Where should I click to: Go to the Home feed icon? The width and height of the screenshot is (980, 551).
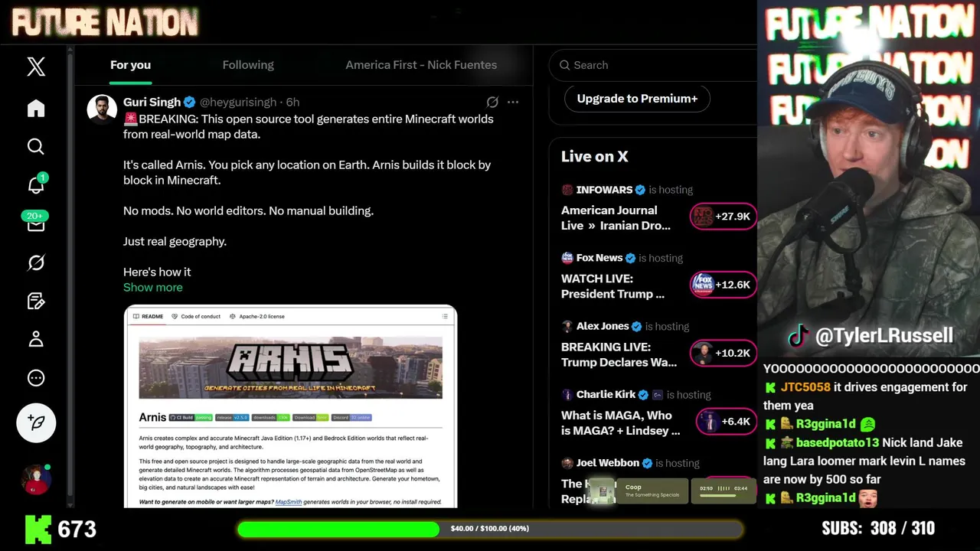point(36,108)
